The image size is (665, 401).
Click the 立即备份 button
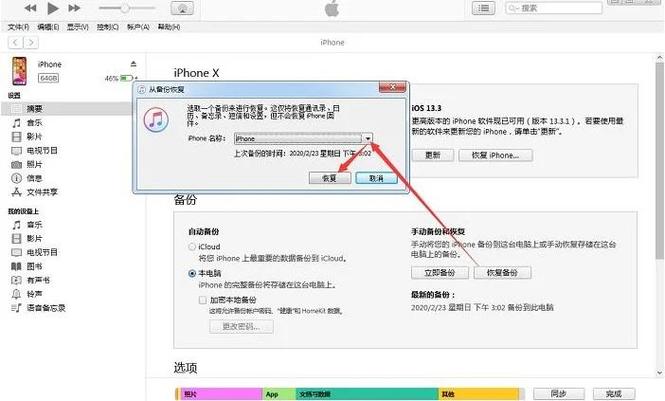tap(440, 273)
